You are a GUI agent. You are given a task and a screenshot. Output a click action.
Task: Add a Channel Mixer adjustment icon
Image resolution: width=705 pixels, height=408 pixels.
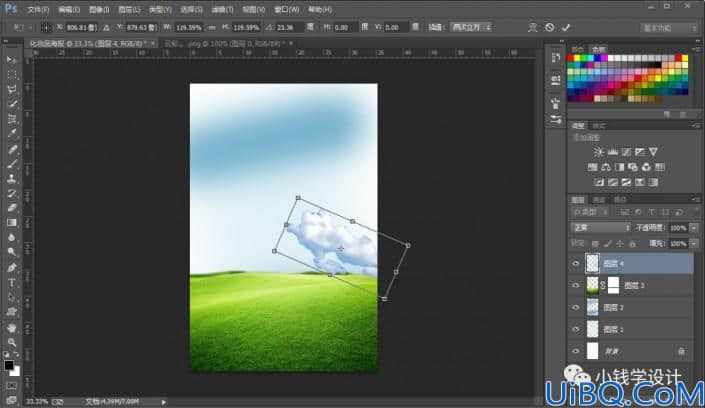[646, 167]
